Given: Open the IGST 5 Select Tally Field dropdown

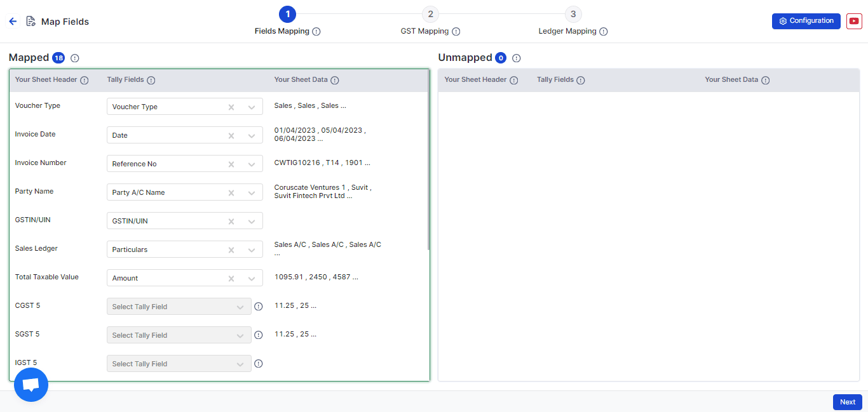Looking at the screenshot, I should click(x=179, y=364).
